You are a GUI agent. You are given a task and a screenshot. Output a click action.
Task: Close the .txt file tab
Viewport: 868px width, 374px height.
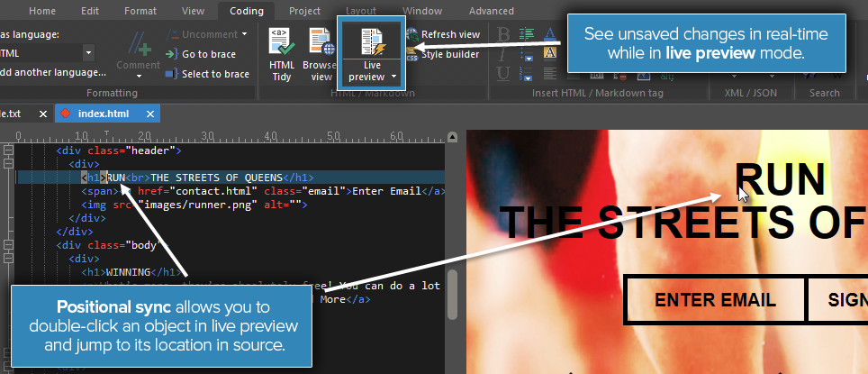tap(43, 114)
